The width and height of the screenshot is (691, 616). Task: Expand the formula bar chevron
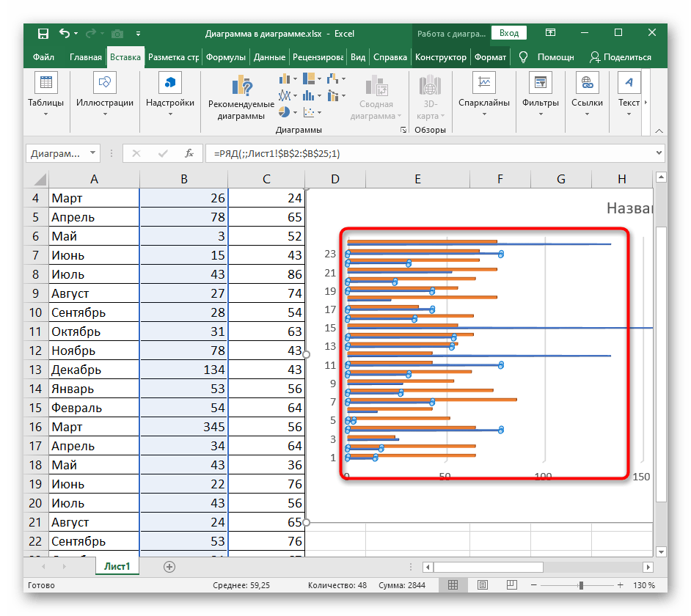658,153
